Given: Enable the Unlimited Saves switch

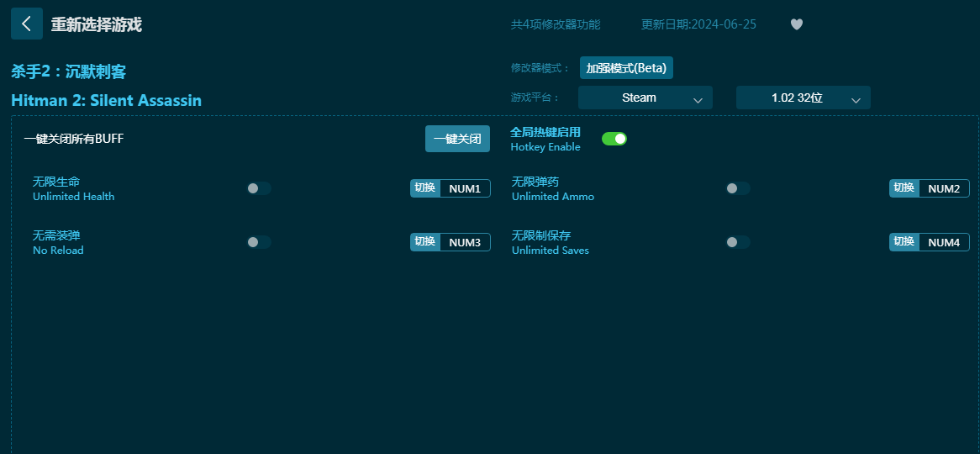Looking at the screenshot, I should click(x=737, y=242).
